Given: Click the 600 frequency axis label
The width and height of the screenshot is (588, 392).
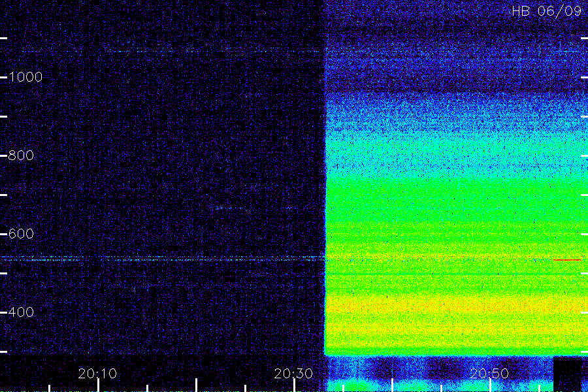Looking at the screenshot, I should pyautogui.click(x=21, y=234).
